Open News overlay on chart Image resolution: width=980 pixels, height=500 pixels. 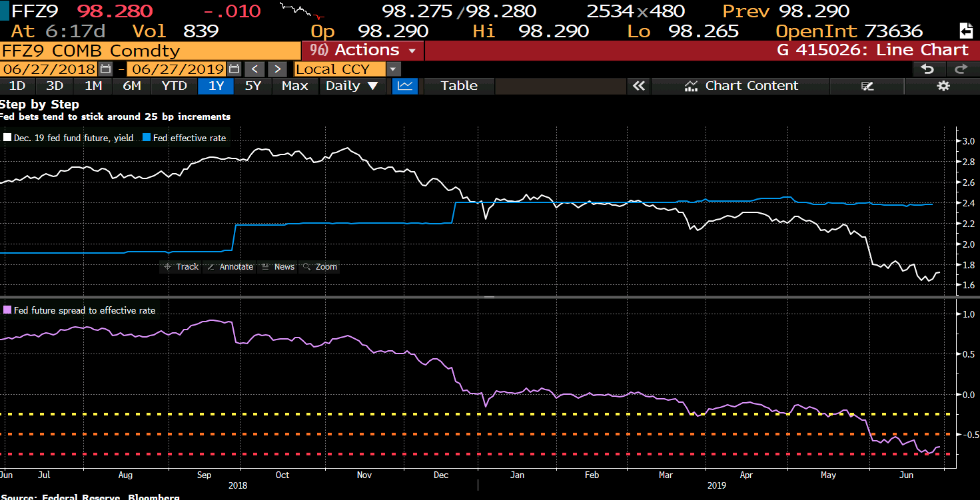[278, 266]
